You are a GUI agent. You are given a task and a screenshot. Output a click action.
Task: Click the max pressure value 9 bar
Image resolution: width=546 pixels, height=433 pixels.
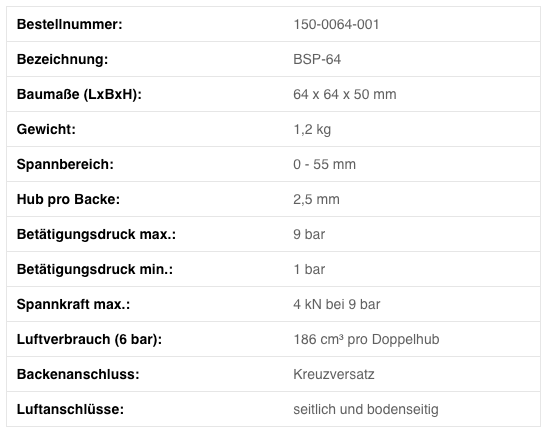pos(309,234)
